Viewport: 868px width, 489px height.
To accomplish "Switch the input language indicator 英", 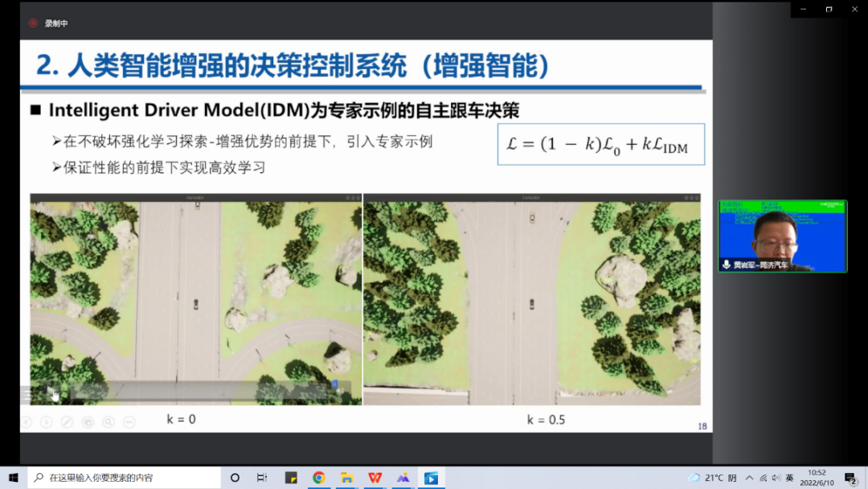I will (x=789, y=478).
